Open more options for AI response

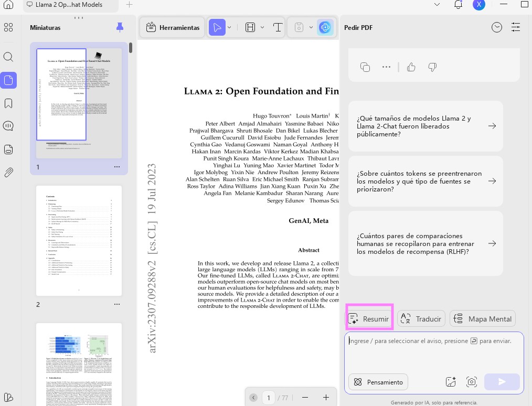[x=386, y=67]
